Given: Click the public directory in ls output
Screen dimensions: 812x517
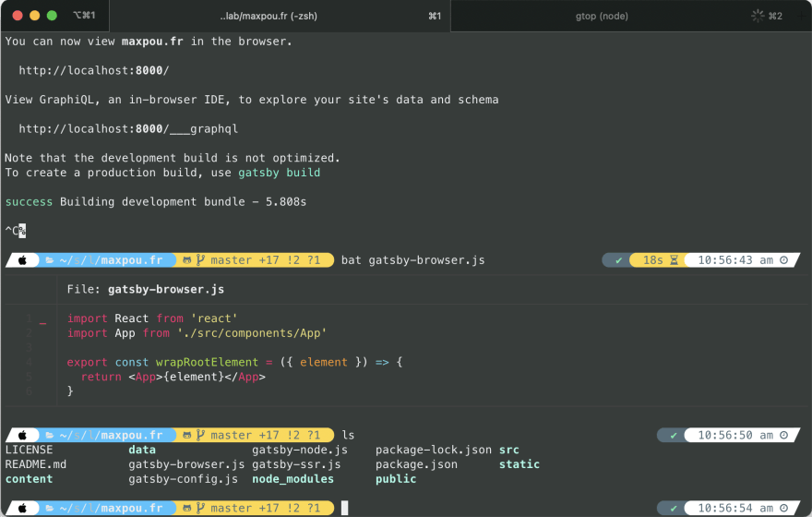Looking at the screenshot, I should tap(396, 478).
